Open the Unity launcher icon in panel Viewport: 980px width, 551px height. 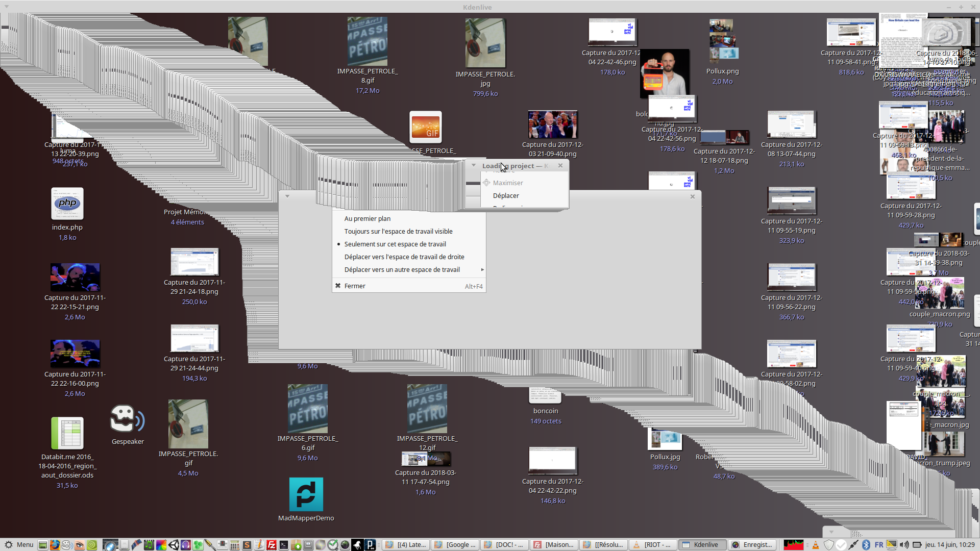174,545
